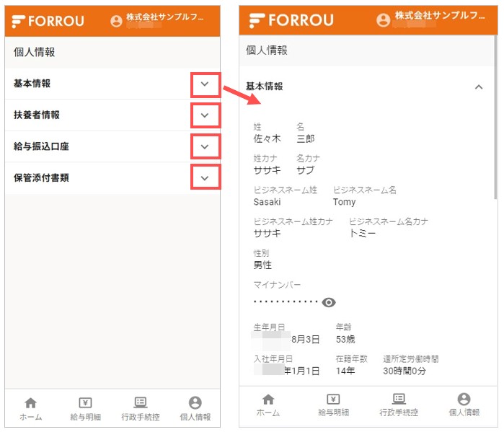Click tenure value 14年
The image size is (504, 432).
point(345,371)
